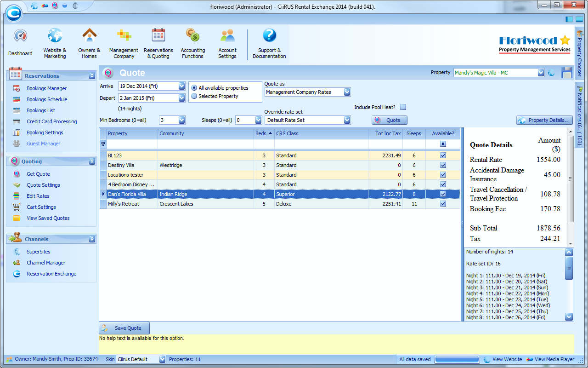Image resolution: width=588 pixels, height=368 pixels.
Task: Open the Dashboard gauge icon
Action: [x=20, y=36]
